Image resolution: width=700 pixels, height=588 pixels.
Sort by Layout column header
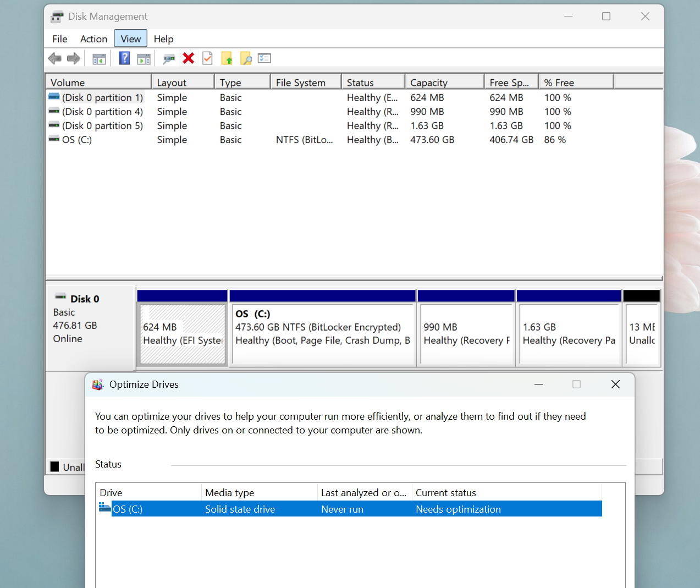pyautogui.click(x=183, y=82)
